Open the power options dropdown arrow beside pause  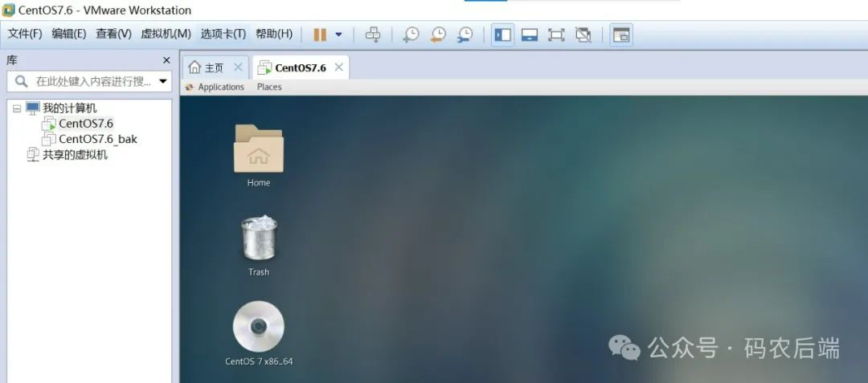click(x=339, y=35)
